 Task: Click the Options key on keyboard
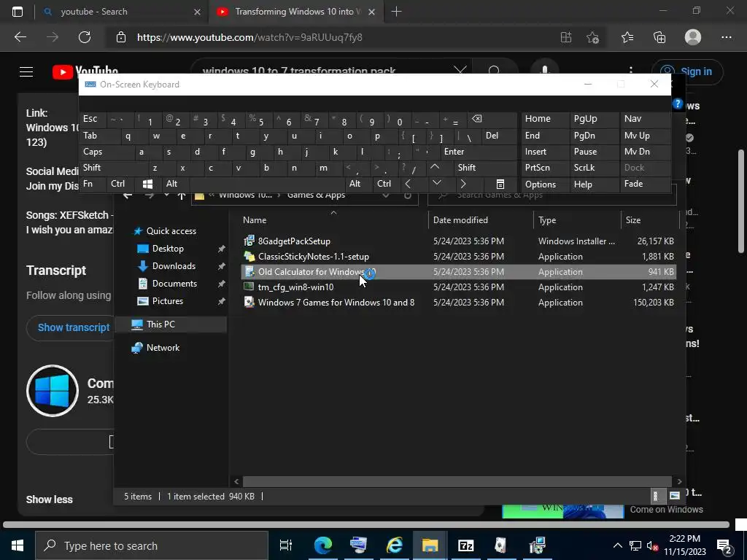pyautogui.click(x=546, y=184)
